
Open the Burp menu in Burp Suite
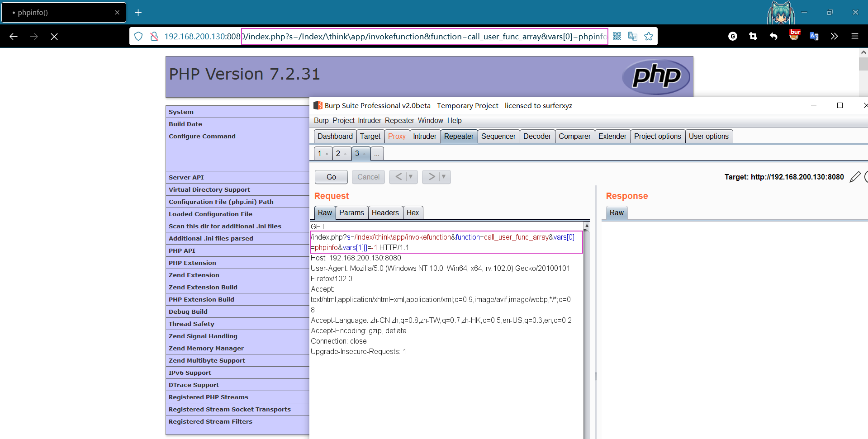321,120
